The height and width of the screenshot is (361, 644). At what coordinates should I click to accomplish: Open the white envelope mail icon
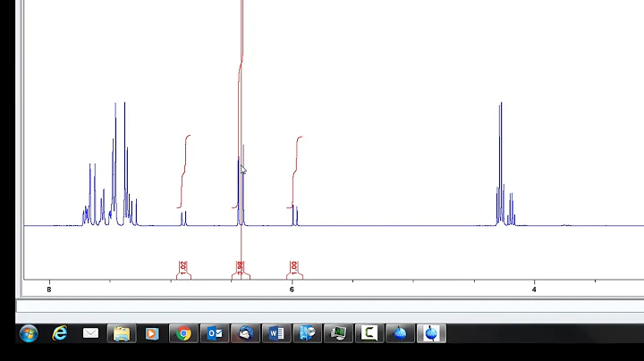(x=90, y=333)
